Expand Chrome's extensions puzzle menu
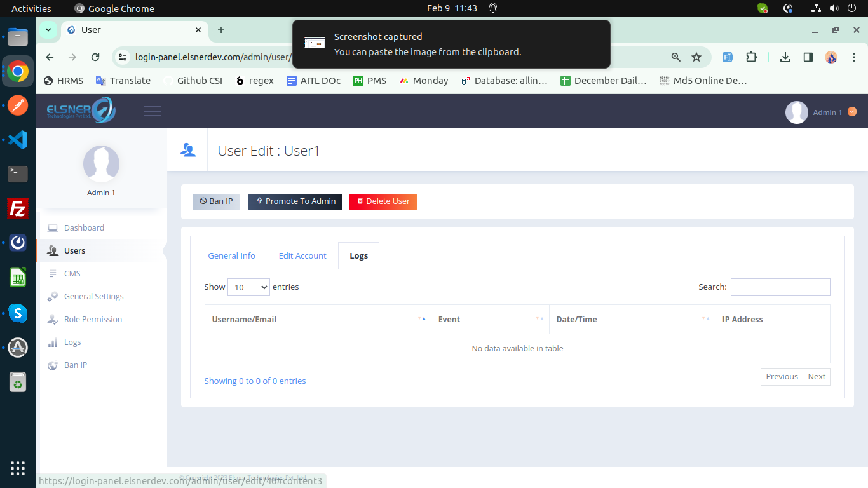 752,57
